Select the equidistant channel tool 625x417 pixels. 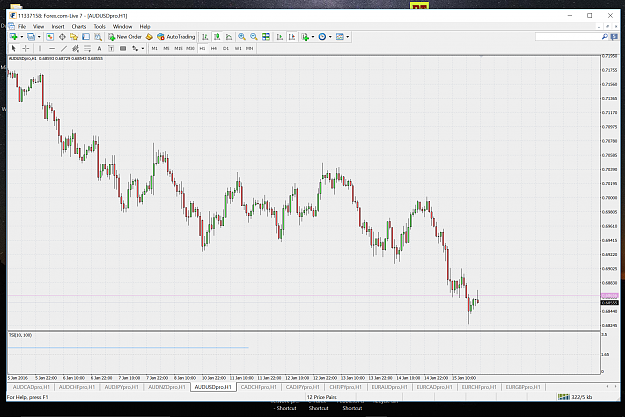(x=75, y=49)
